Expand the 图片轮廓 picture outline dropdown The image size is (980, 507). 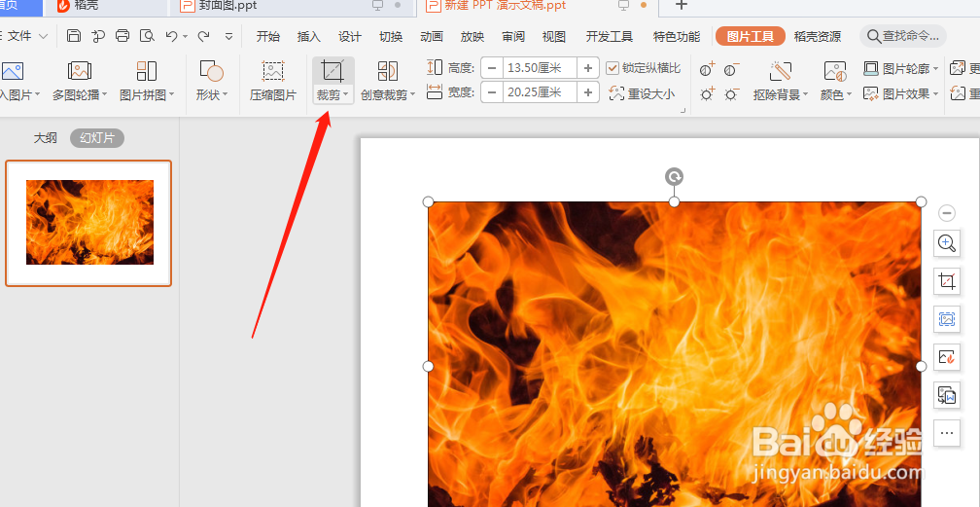[935, 68]
